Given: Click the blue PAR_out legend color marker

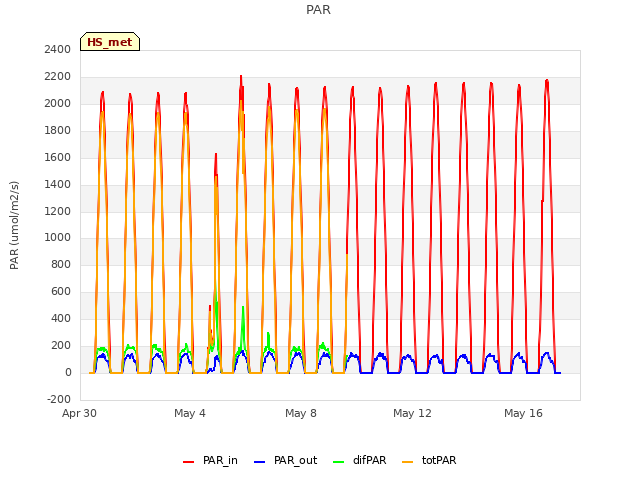Looking at the screenshot, I should [259, 462].
